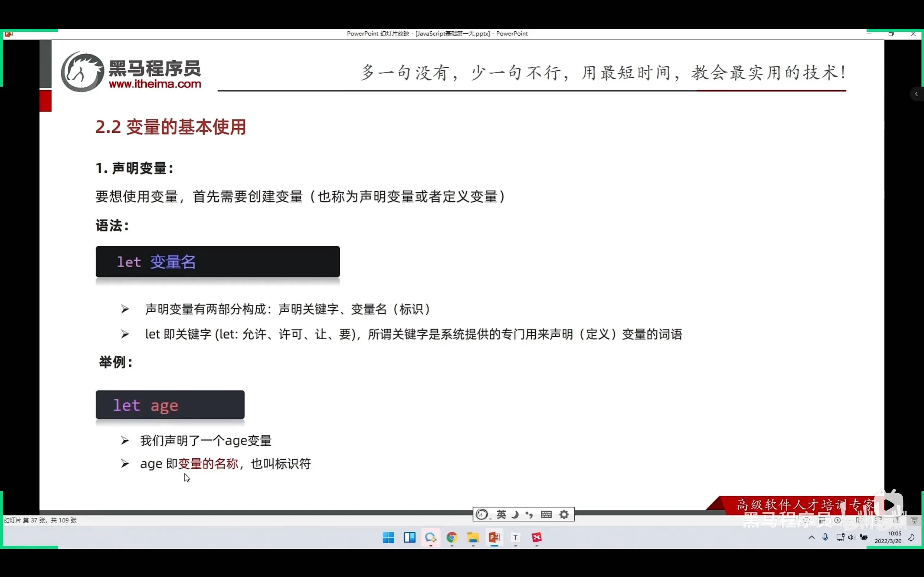This screenshot has height=577, width=924.
Task: Expand the collapsed side panel arrow
Action: (916, 94)
